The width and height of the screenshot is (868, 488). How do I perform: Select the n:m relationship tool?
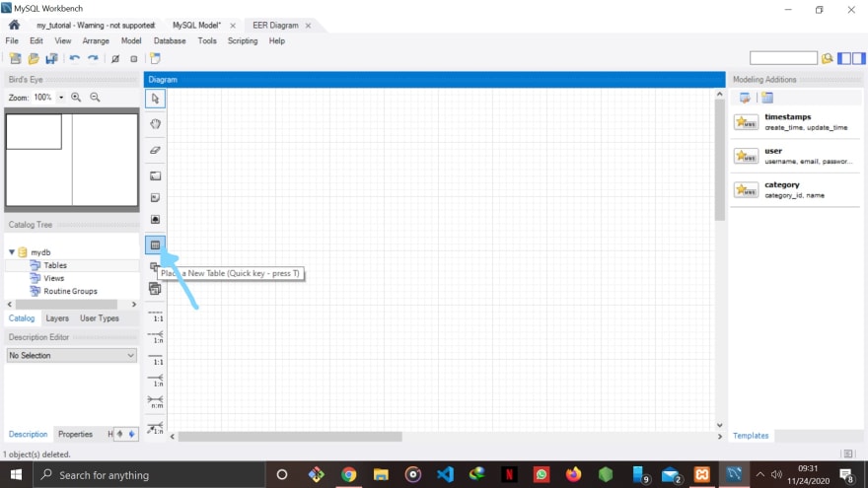(x=156, y=402)
